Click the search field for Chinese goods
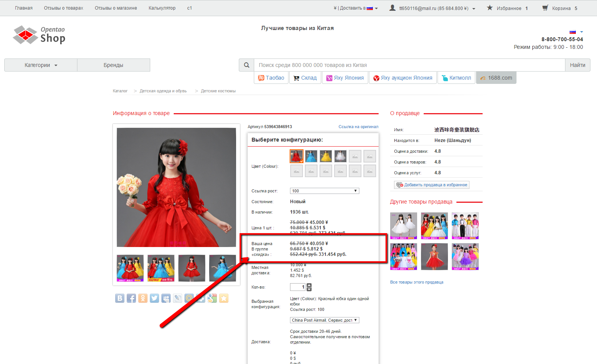Viewport: 597px width, 364px height. point(409,65)
